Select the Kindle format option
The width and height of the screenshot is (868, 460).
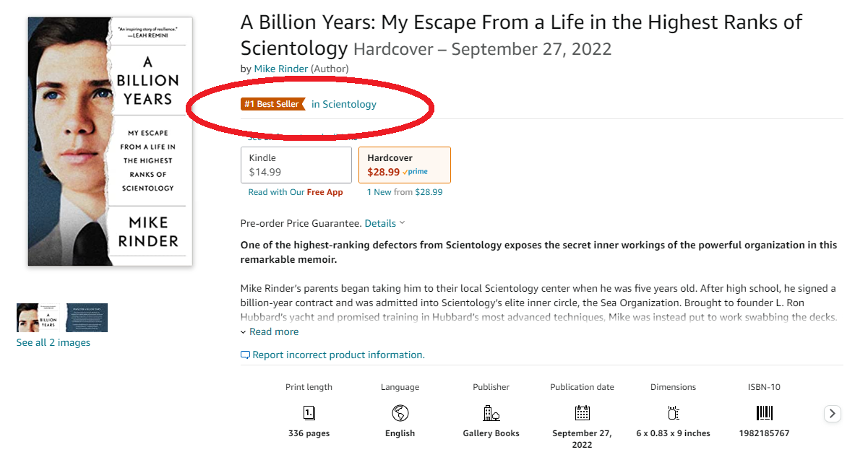point(296,165)
